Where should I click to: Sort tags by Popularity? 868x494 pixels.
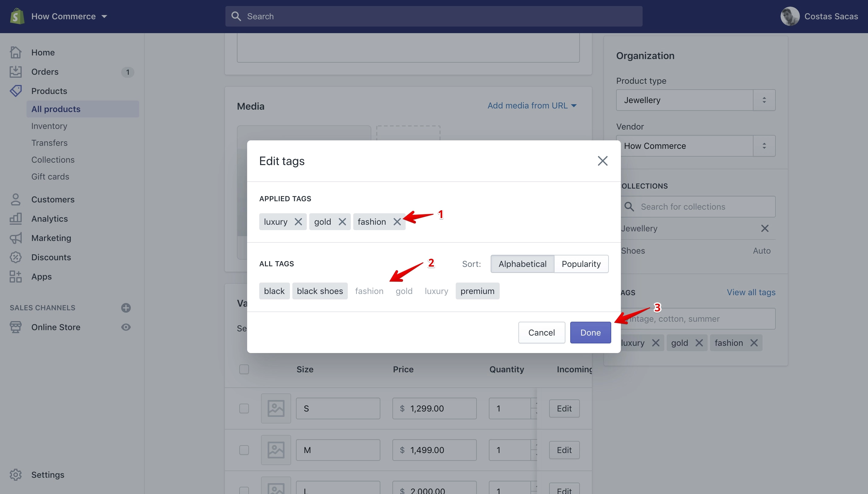(581, 264)
